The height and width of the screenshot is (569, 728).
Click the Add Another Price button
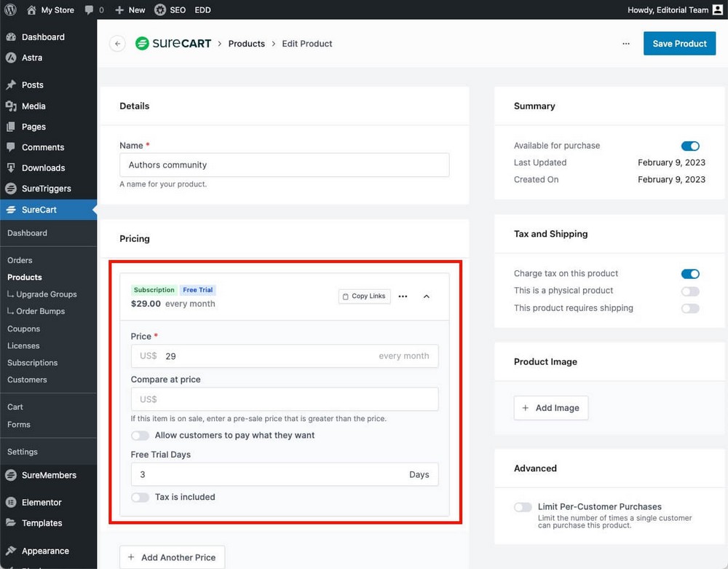pos(172,557)
